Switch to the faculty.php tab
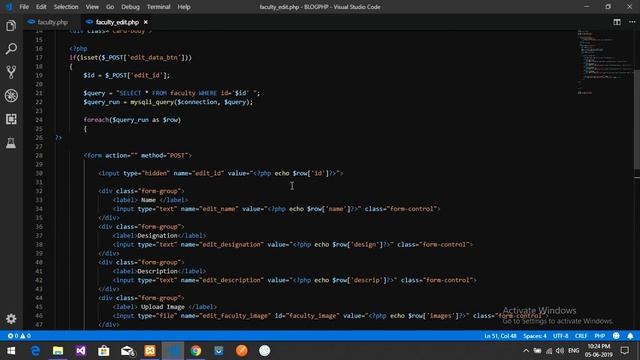Image resolution: width=640 pixels, height=360 pixels. pyautogui.click(x=47, y=22)
